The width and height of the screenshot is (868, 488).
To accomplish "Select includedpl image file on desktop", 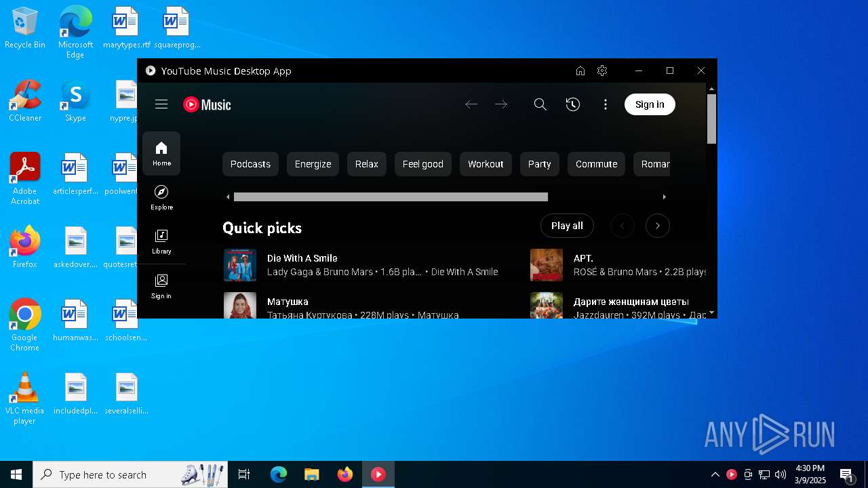I will pyautogui.click(x=75, y=394).
